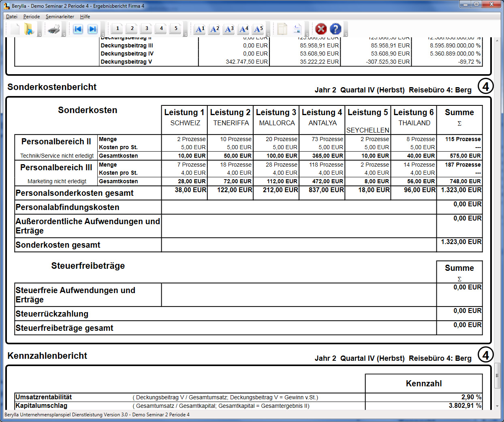Select page button 5 in the toolbar

click(x=176, y=28)
